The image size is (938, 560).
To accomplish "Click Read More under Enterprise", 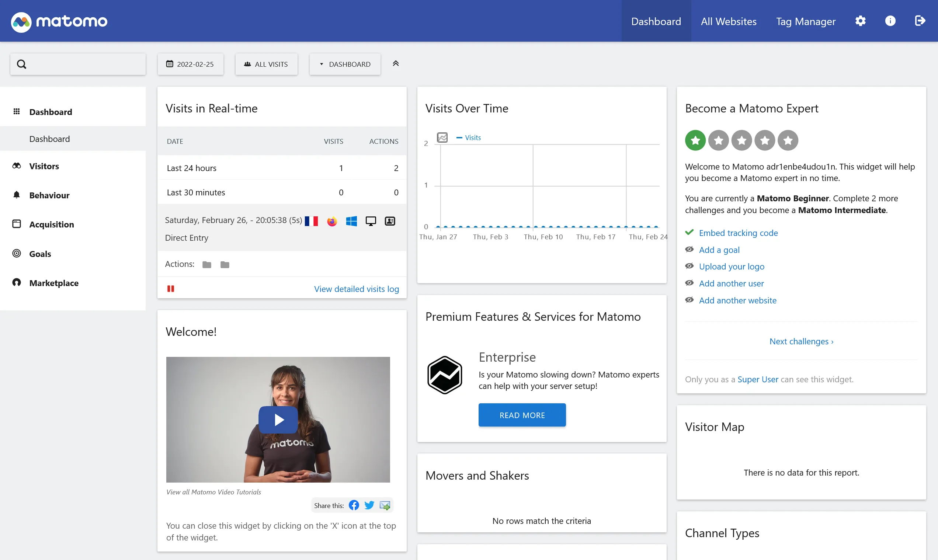I will [x=522, y=415].
